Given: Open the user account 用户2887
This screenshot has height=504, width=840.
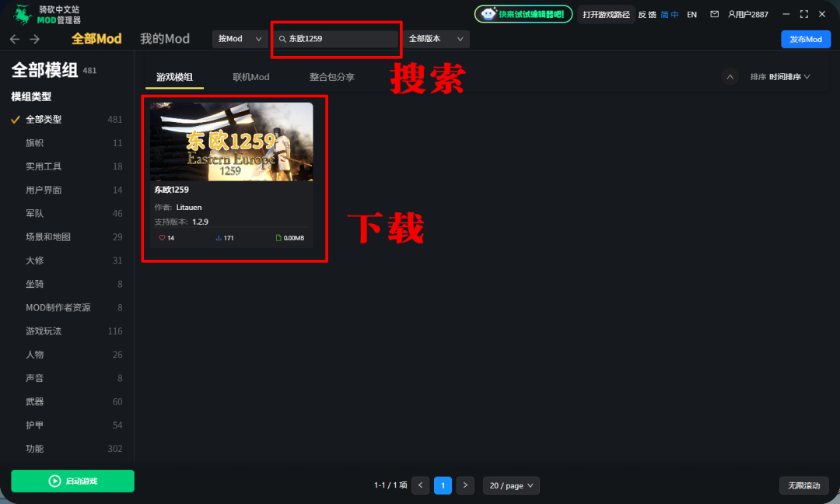Looking at the screenshot, I should (x=748, y=15).
